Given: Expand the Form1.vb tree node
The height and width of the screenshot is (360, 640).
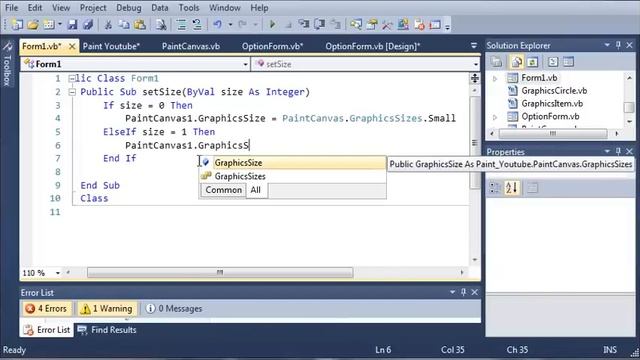Looking at the screenshot, I should [x=495, y=78].
